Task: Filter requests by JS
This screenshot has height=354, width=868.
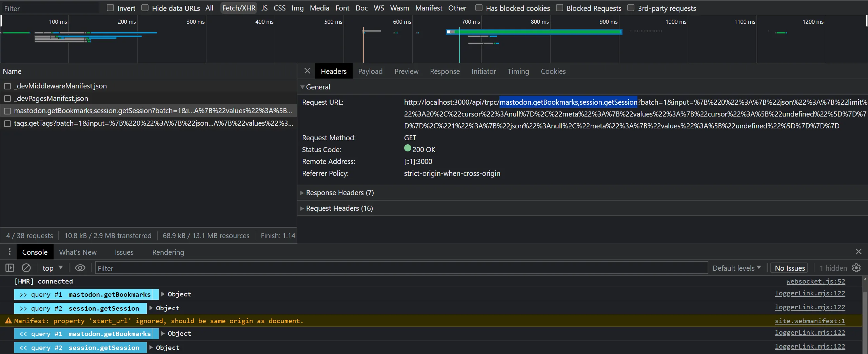Action: tap(264, 8)
